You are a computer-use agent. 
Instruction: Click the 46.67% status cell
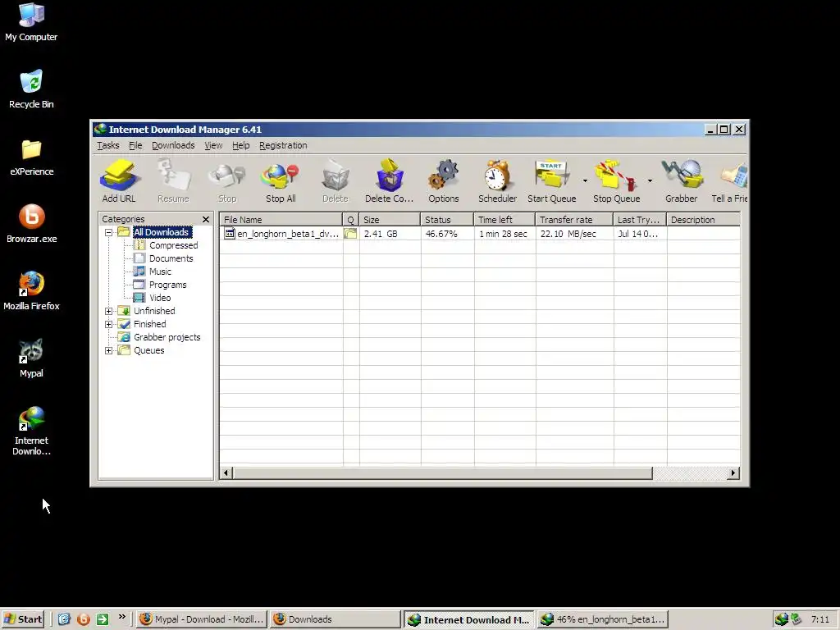click(x=447, y=234)
